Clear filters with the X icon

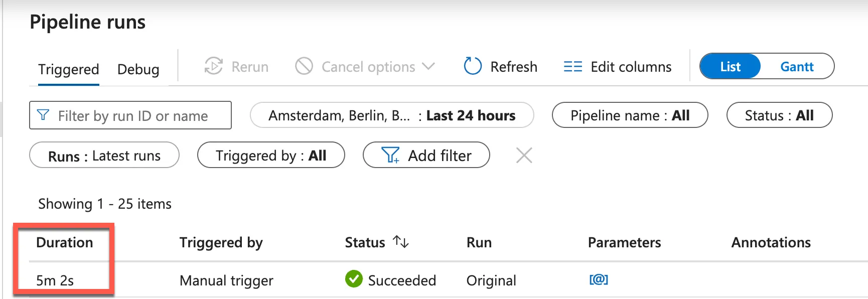click(524, 155)
